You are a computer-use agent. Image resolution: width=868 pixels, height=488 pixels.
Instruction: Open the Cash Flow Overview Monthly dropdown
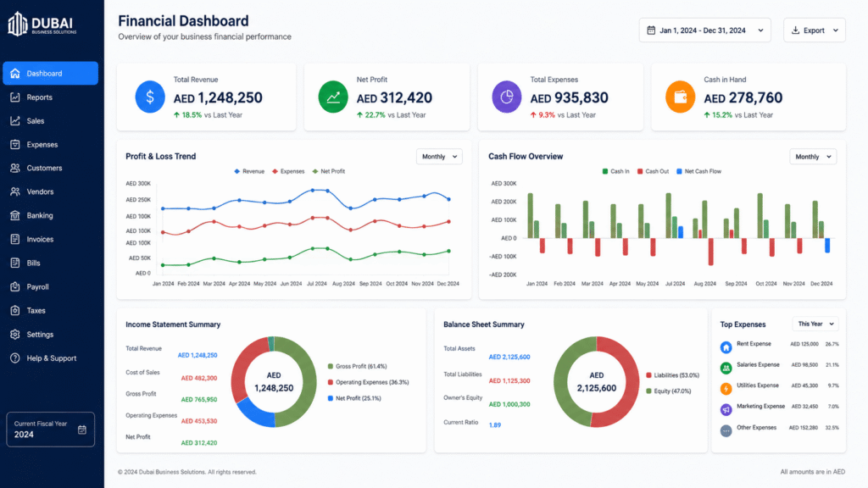pos(813,157)
